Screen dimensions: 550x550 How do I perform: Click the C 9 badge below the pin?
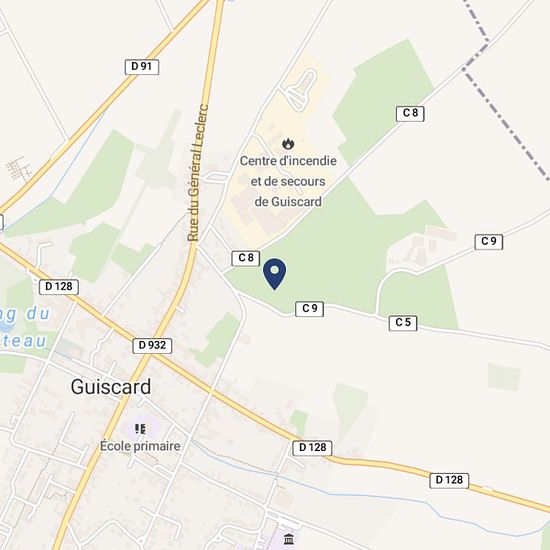[309, 309]
